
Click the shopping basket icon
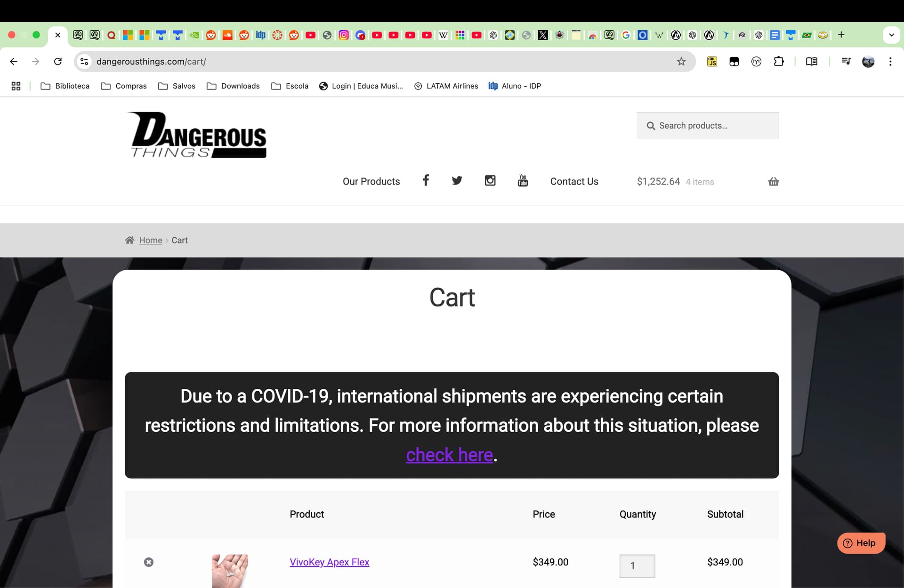click(x=773, y=181)
